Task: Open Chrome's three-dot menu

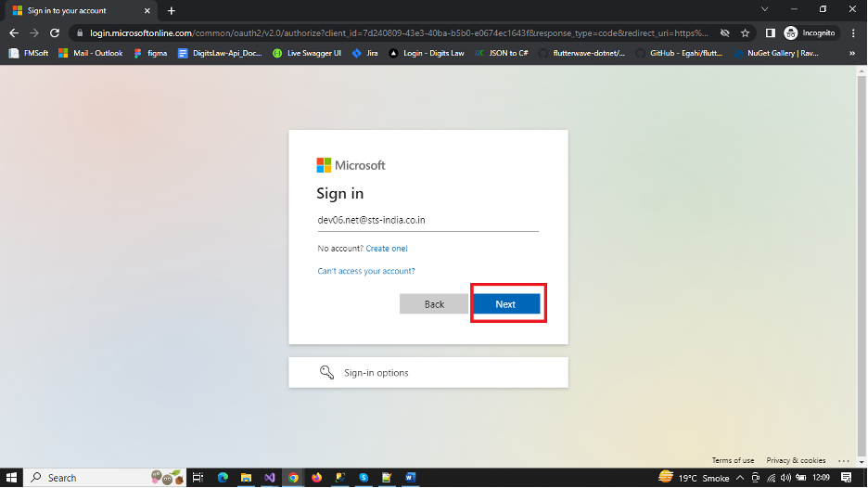Action: coord(853,32)
